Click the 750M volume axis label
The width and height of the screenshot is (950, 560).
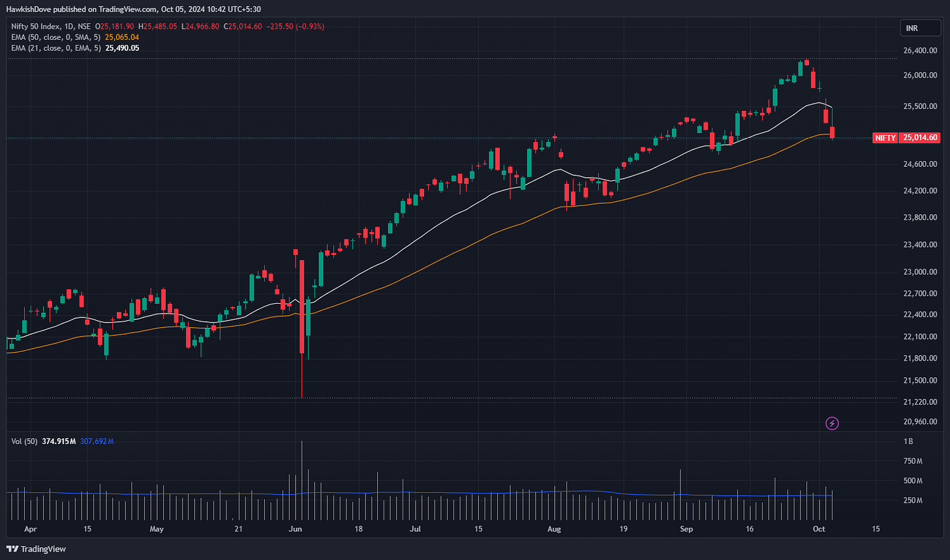913,462
